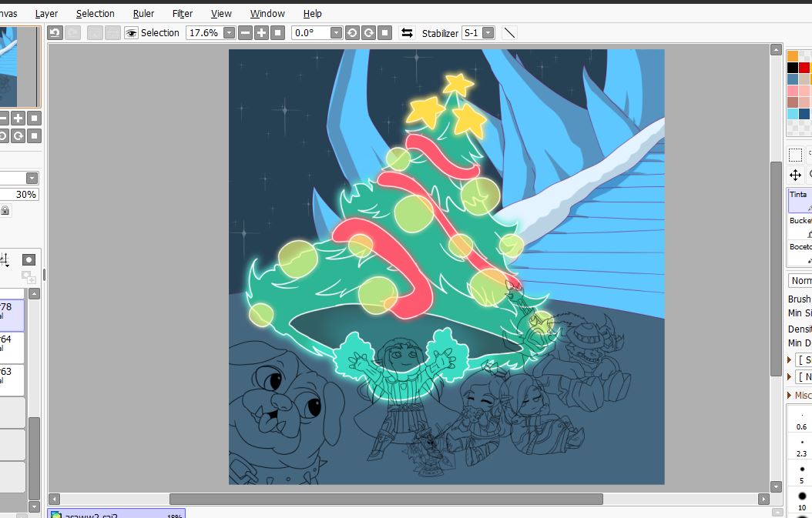Open the Filter menu
Screen dimensions: 812x518
[183, 13]
